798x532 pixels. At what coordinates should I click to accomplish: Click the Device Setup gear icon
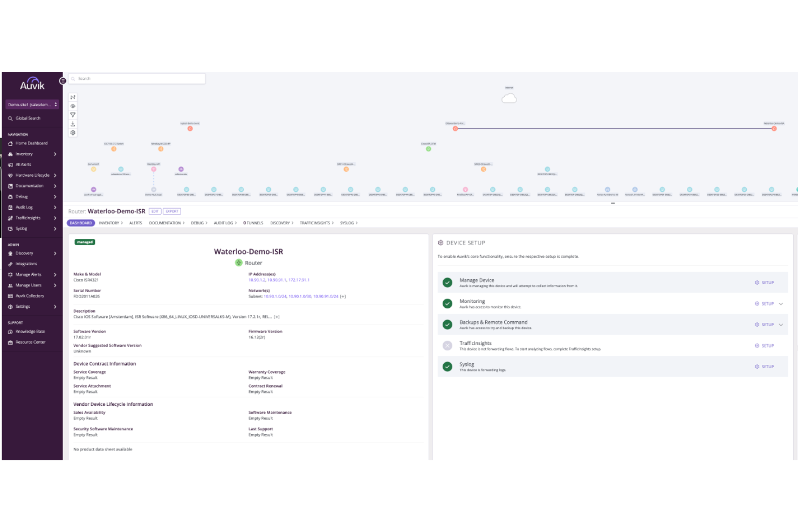[442, 243]
